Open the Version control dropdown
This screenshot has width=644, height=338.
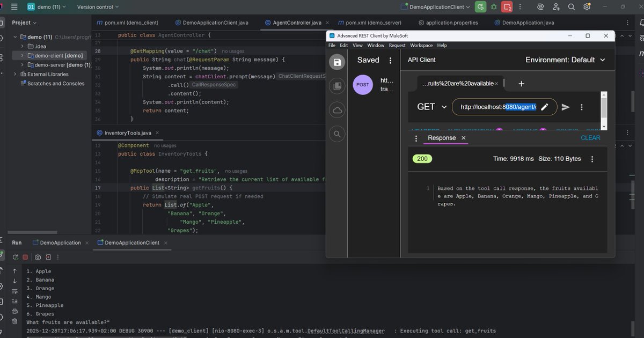pos(98,7)
